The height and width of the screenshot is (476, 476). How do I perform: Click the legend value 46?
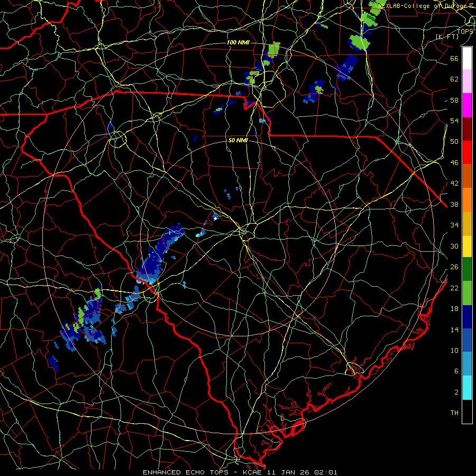click(454, 163)
